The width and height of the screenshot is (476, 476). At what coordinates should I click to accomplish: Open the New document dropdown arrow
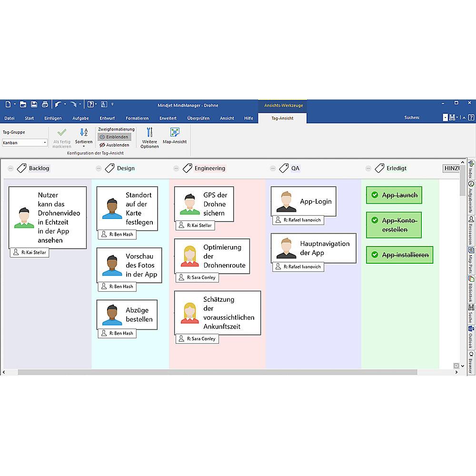(x=15, y=104)
